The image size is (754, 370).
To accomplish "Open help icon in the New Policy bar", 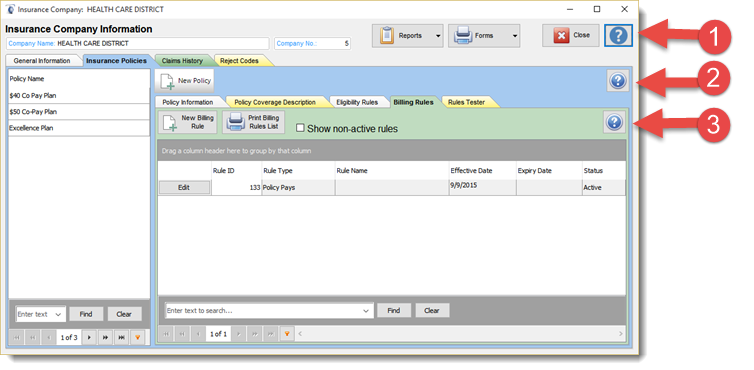I will (x=617, y=81).
